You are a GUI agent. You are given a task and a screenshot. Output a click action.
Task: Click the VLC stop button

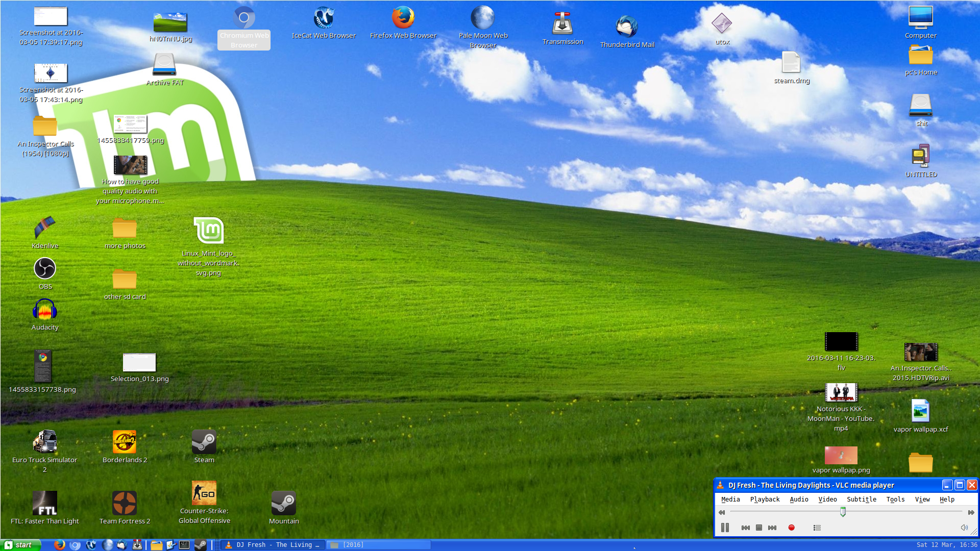pos(759,528)
